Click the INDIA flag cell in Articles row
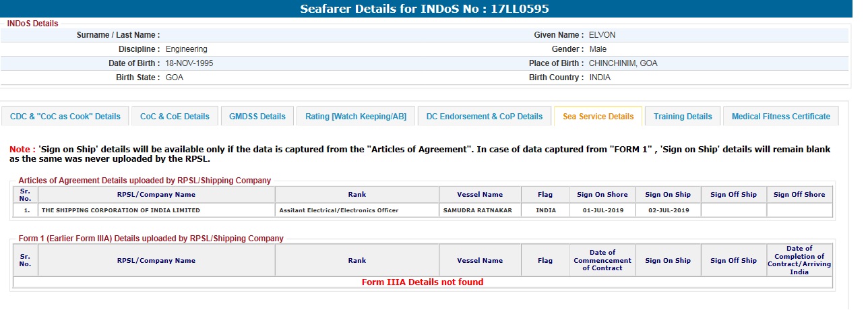This screenshot has width=868, height=310. coord(546,210)
